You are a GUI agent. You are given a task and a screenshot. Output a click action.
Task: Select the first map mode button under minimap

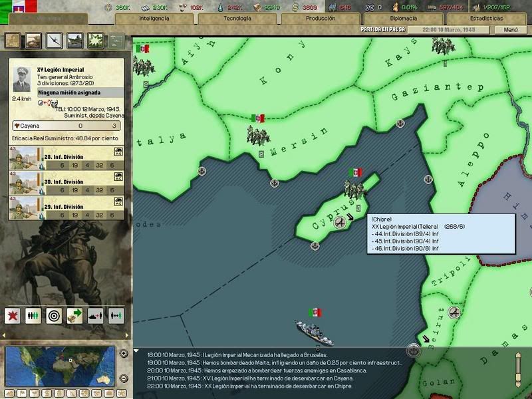pyautogui.click(x=9, y=394)
